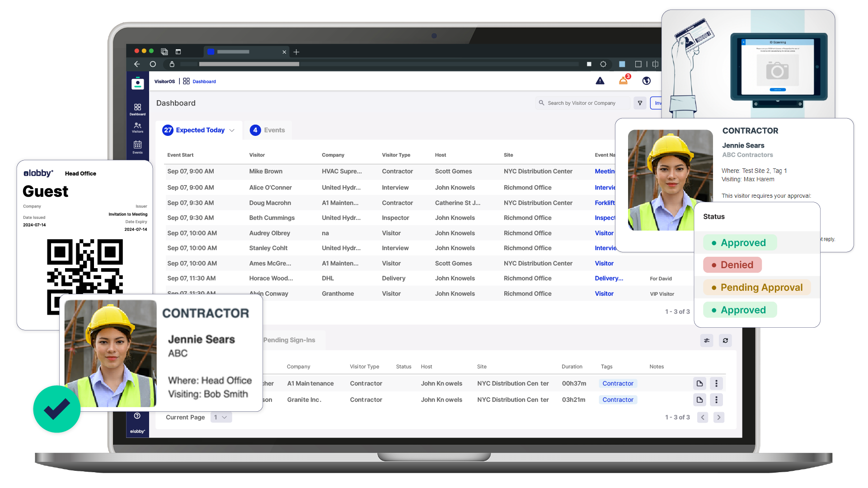
Task: Select the Pending Approval status option
Action: click(756, 288)
